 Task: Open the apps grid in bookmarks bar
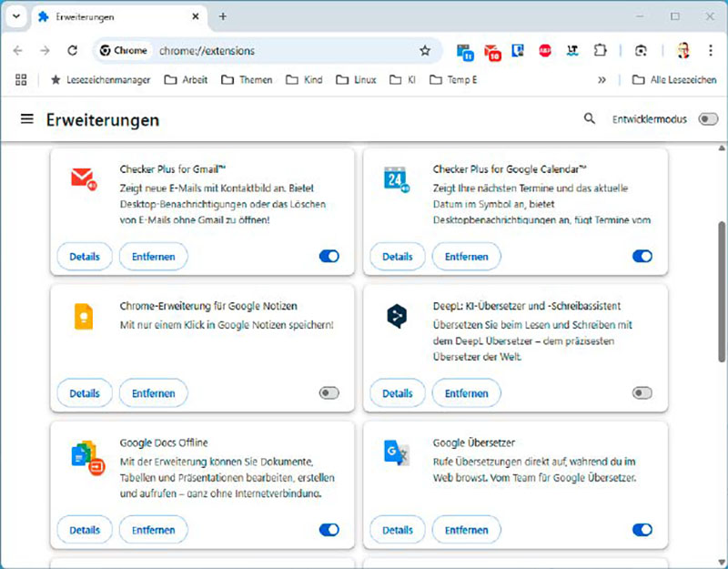(x=21, y=80)
